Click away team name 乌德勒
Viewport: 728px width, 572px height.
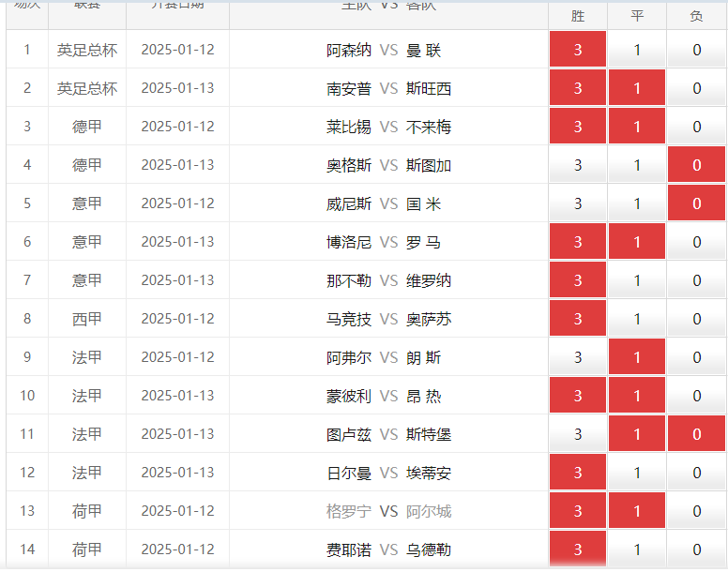pyautogui.click(x=429, y=549)
